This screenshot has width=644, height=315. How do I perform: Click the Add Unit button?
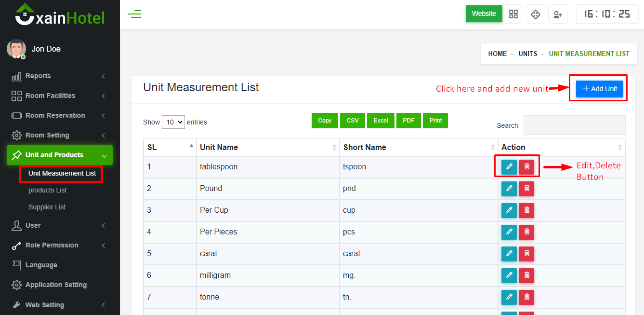[x=599, y=89]
